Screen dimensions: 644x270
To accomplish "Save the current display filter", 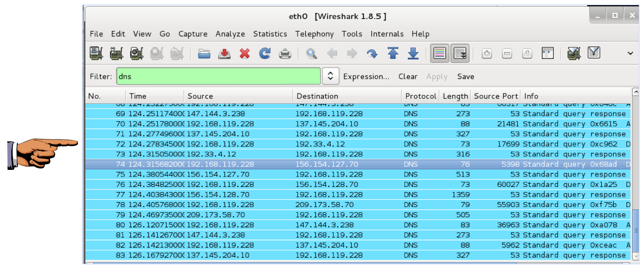I will coord(466,76).
